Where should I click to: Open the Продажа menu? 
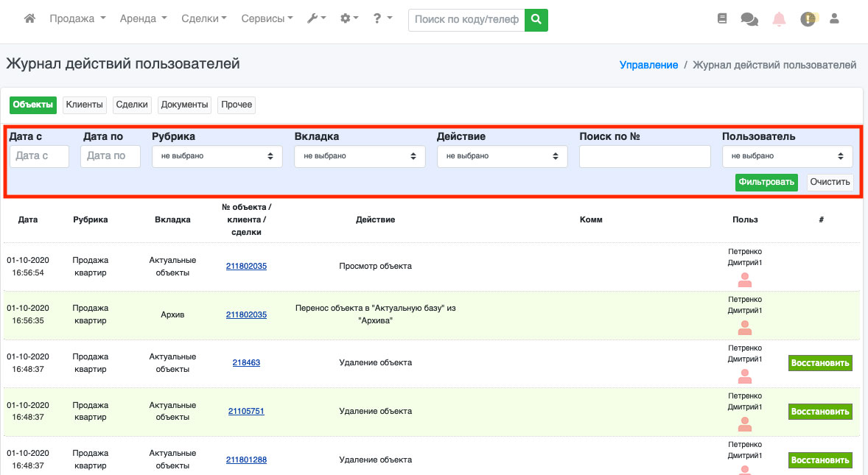(77, 19)
